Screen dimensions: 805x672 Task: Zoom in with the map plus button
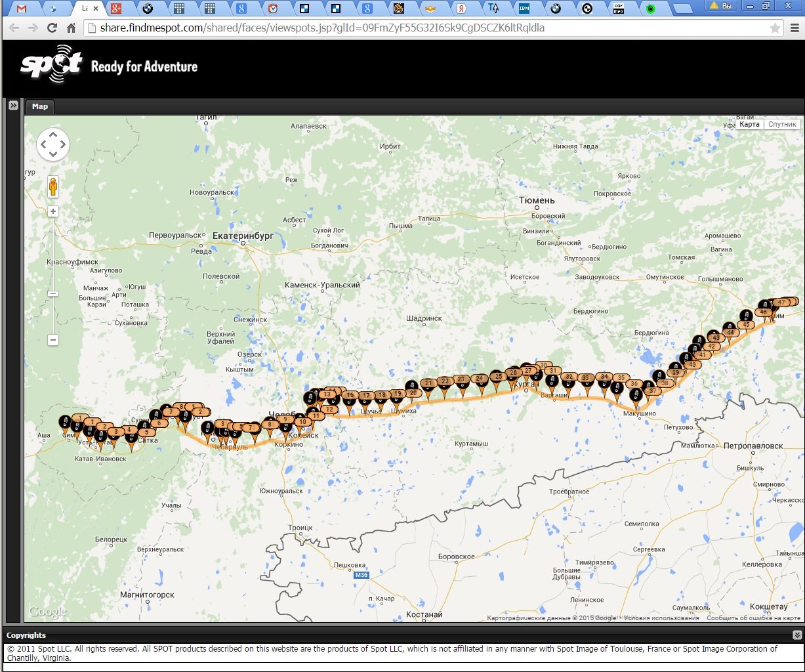point(53,211)
